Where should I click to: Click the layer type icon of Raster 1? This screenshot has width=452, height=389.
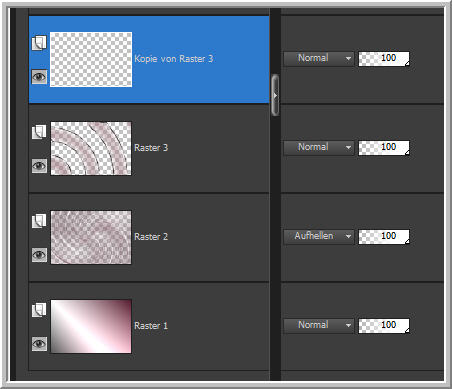(39, 310)
